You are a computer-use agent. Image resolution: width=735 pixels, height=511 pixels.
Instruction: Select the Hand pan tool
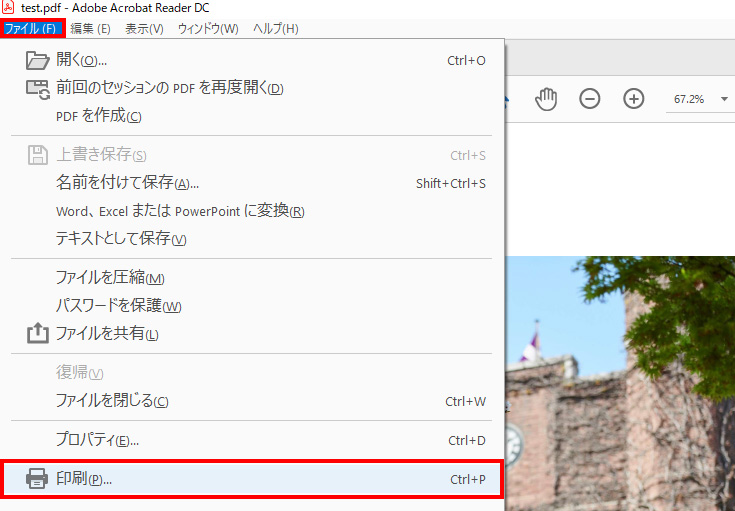(545, 99)
